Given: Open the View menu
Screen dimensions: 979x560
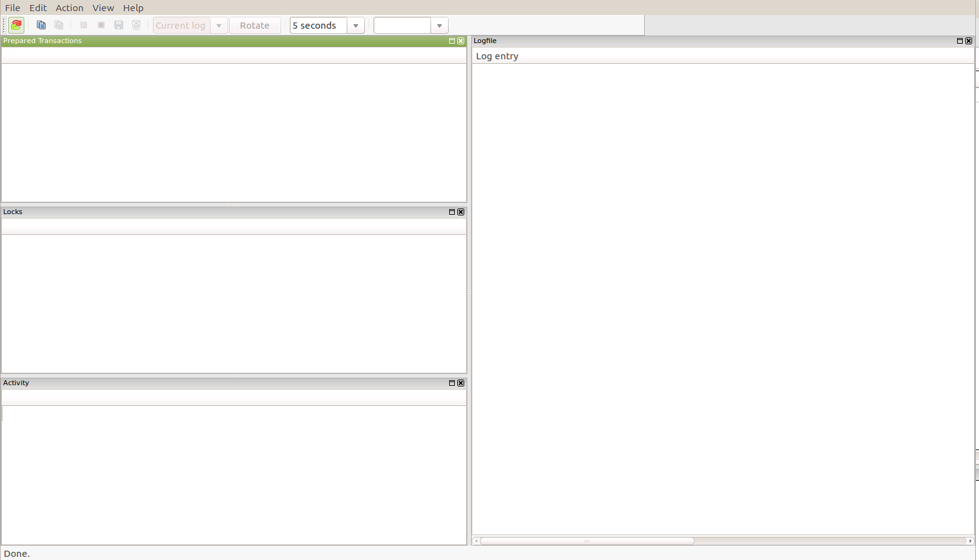Looking at the screenshot, I should point(103,7).
